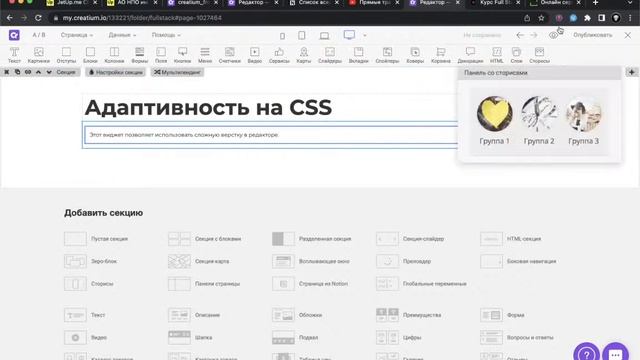
Task: Delete the section with X icon
Action: pyautogui.click(x=7, y=72)
